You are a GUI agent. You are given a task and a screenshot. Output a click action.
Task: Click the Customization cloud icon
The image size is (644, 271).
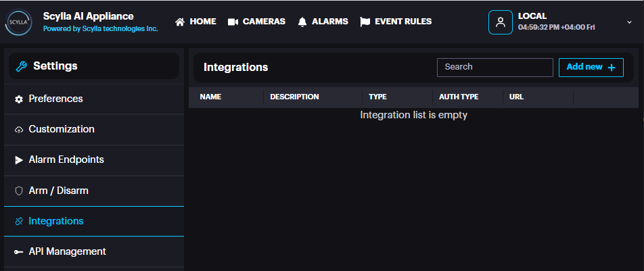[19, 130]
